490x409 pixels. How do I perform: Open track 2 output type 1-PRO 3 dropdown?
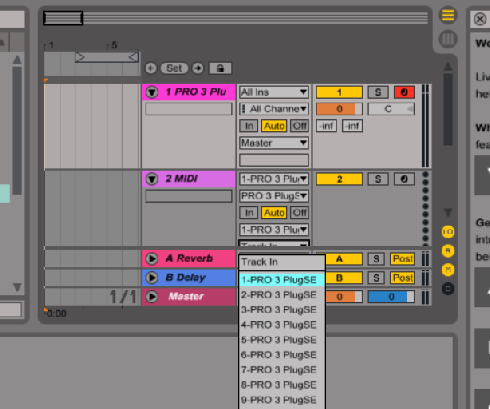pyautogui.click(x=274, y=230)
